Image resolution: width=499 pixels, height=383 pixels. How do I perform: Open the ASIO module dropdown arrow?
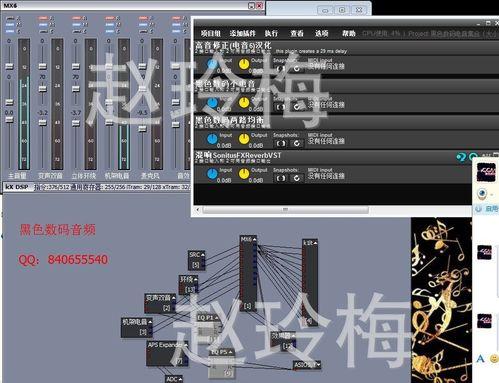coord(319,365)
